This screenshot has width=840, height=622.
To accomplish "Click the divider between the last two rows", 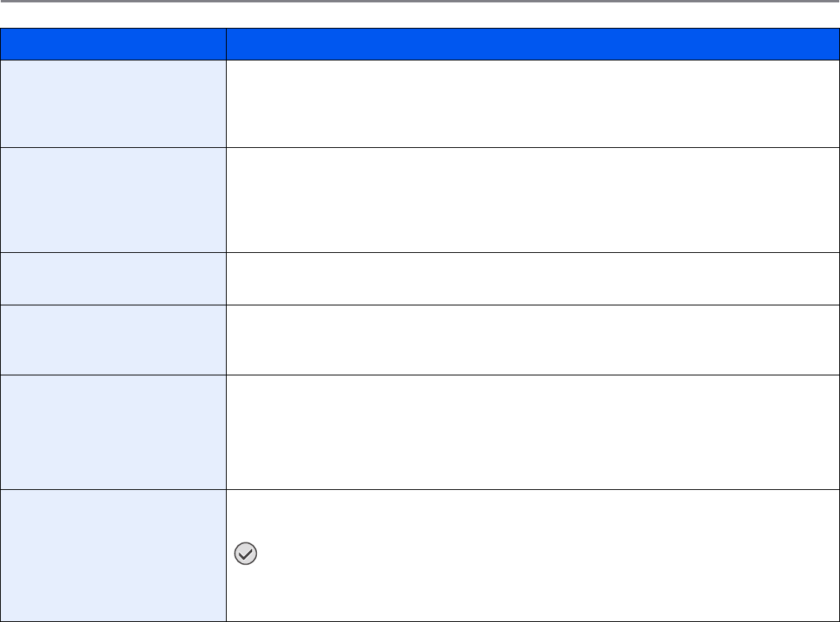I will point(420,489).
